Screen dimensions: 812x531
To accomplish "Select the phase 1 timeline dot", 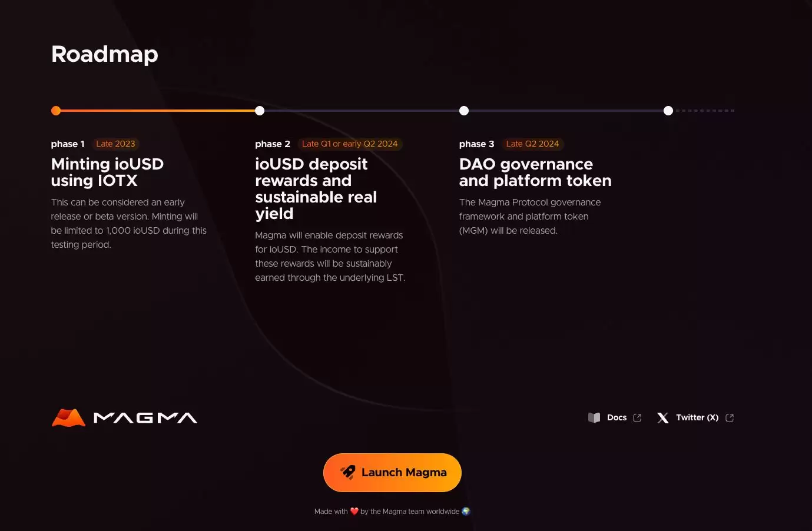I will (56, 110).
